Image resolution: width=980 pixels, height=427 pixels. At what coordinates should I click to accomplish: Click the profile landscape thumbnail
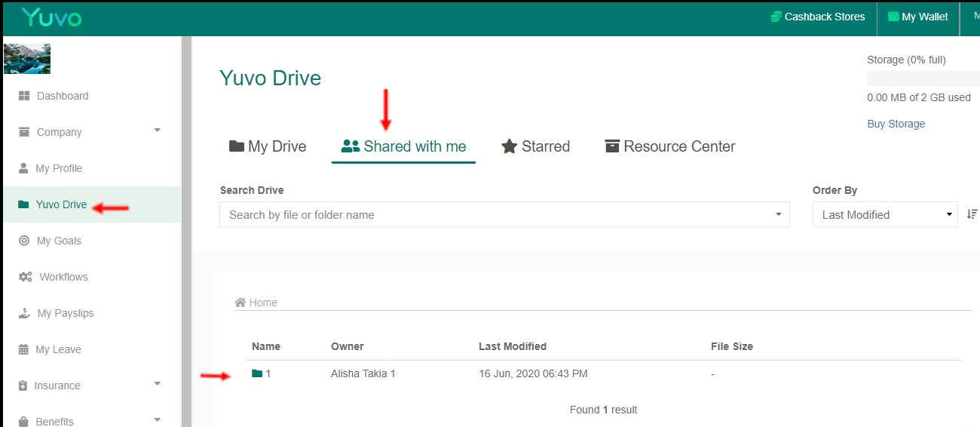point(27,59)
